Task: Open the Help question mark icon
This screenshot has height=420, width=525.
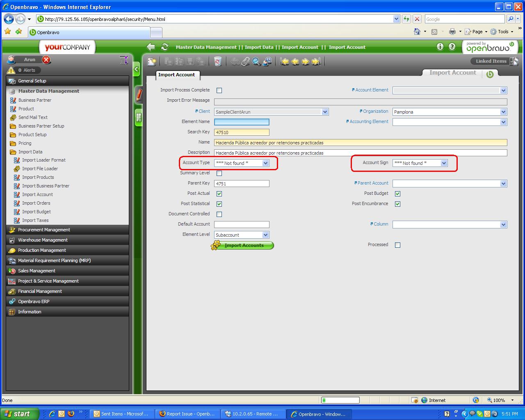Action: 452,47
